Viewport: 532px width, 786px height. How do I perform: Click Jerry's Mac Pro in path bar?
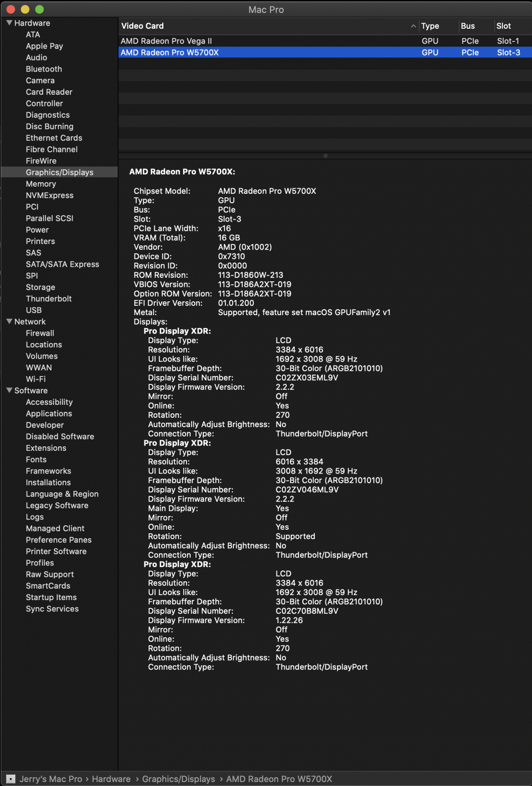[51, 779]
